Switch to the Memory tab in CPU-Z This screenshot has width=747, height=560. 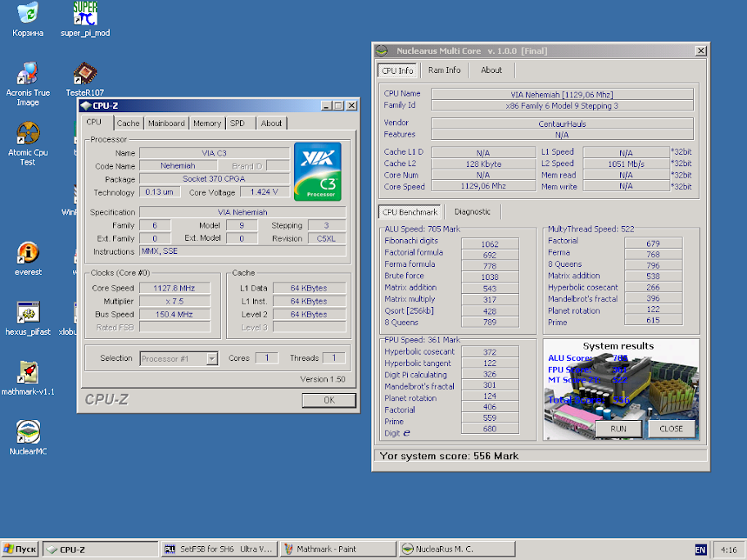[207, 124]
